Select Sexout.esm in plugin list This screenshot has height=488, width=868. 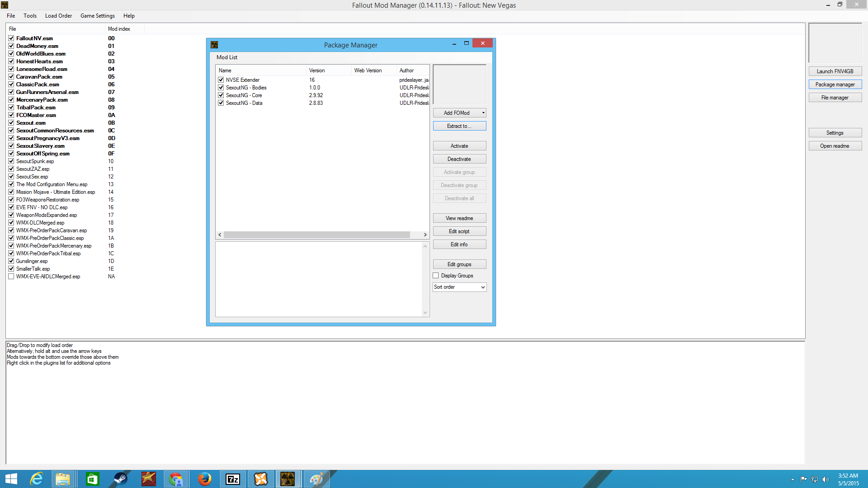[31, 123]
